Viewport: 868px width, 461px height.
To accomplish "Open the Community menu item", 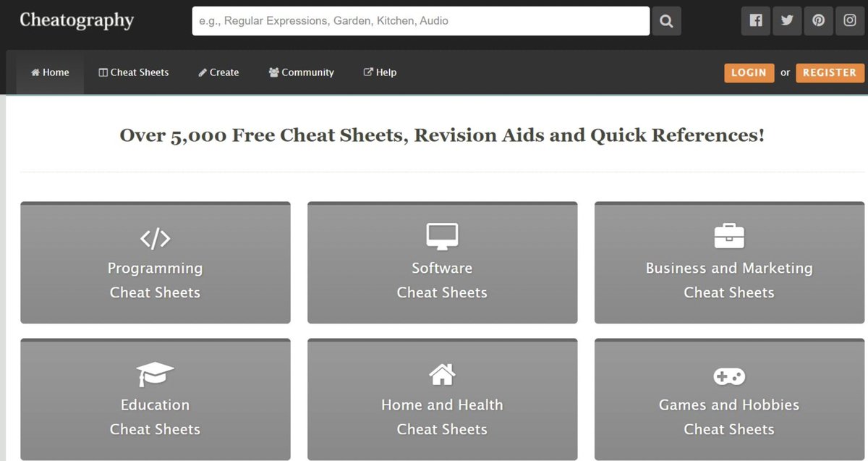I will (301, 72).
